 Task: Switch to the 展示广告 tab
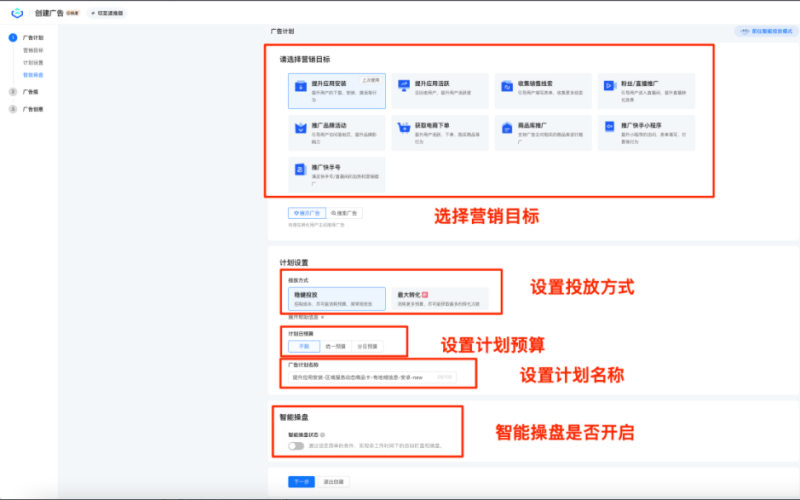[307, 213]
